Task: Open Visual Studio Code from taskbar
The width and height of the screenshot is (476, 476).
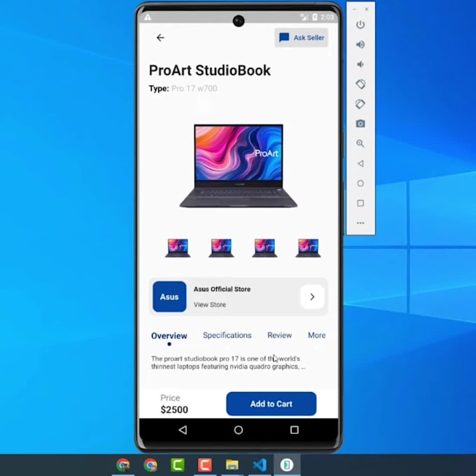Action: 260,465
